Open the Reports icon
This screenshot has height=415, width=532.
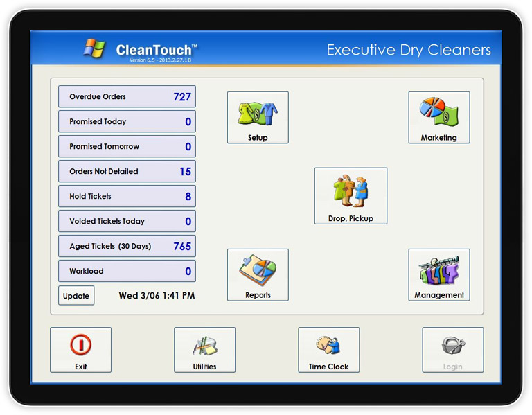tap(258, 270)
